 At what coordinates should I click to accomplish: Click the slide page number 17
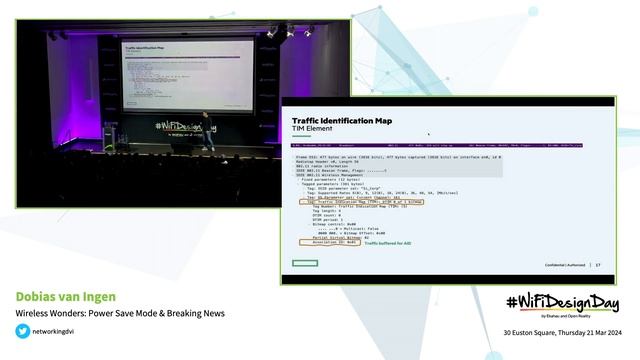point(598,265)
